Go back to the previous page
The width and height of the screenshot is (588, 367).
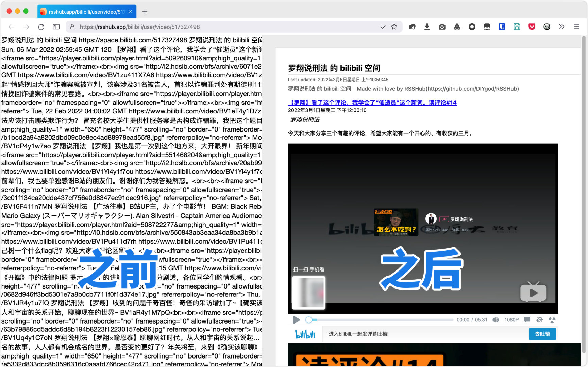(x=11, y=27)
